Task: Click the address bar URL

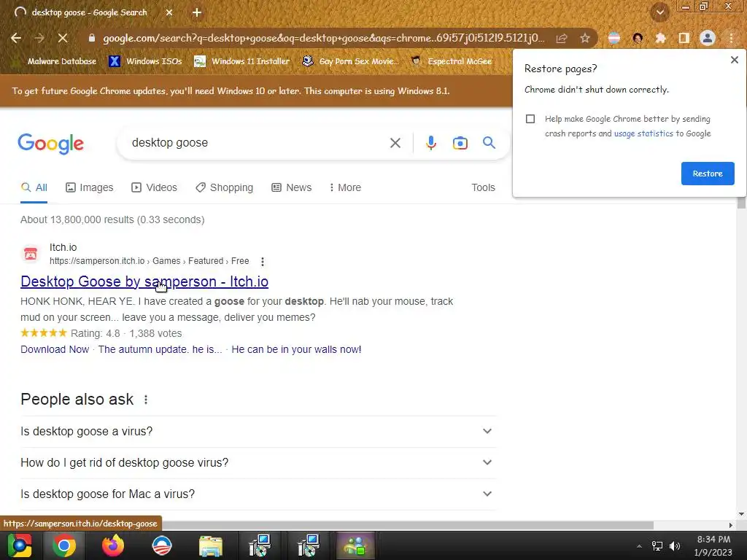Action: [x=323, y=38]
